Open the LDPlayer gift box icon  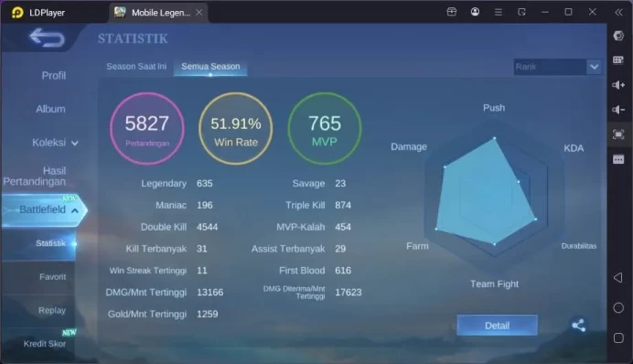pos(452,12)
